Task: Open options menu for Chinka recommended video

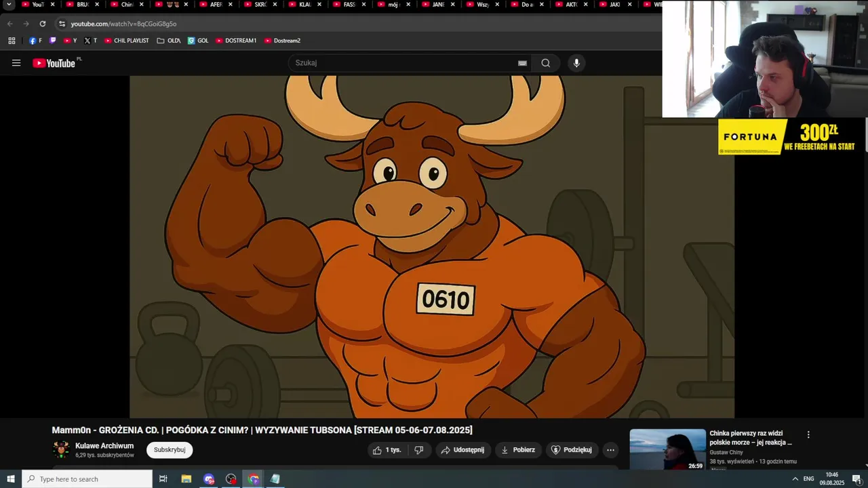Action: tap(808, 434)
